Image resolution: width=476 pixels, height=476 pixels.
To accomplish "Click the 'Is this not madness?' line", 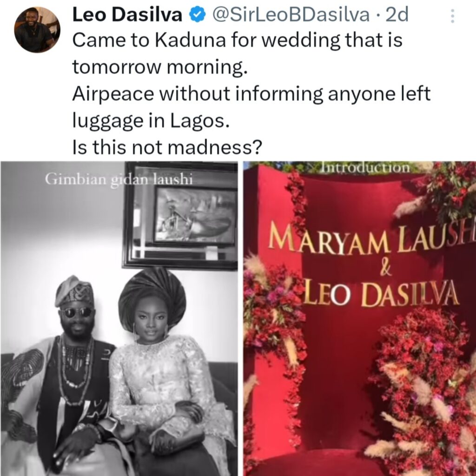I will (x=167, y=147).
